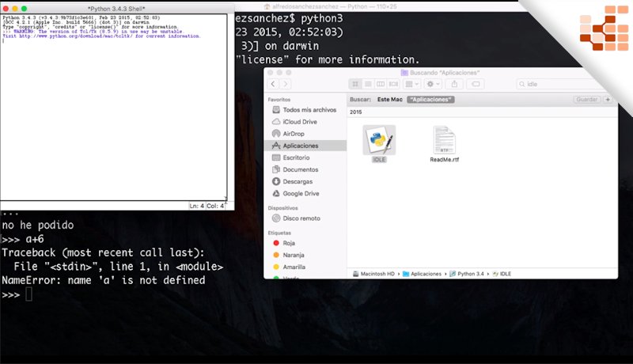Click the "no he podido" line in Terminal

tap(38, 226)
